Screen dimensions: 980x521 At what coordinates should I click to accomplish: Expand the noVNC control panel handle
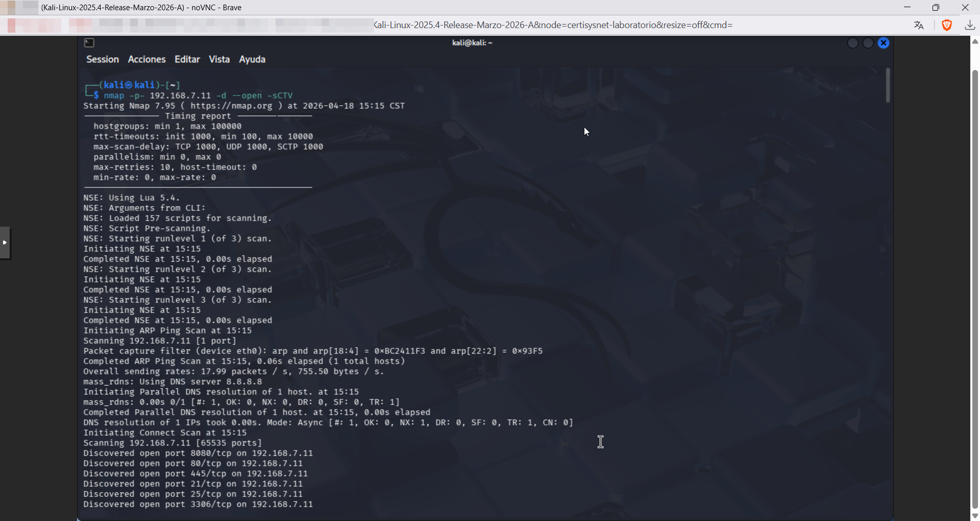click(5, 243)
